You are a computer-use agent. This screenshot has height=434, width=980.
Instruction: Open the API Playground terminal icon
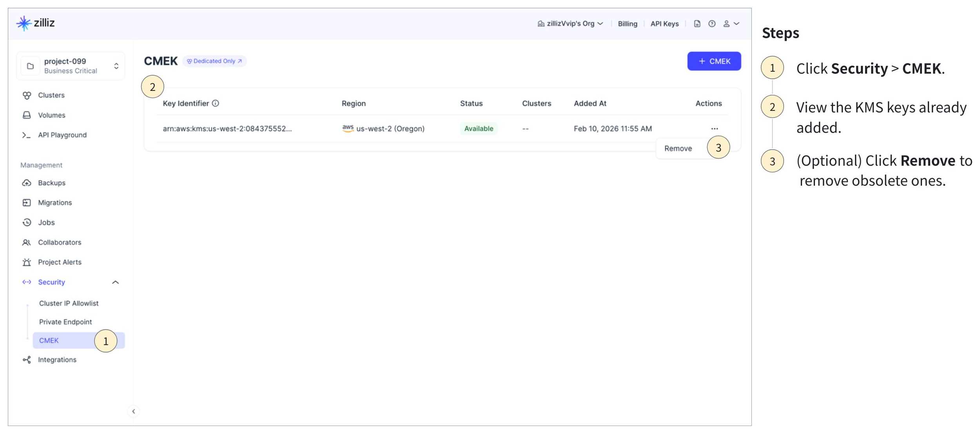click(x=26, y=135)
